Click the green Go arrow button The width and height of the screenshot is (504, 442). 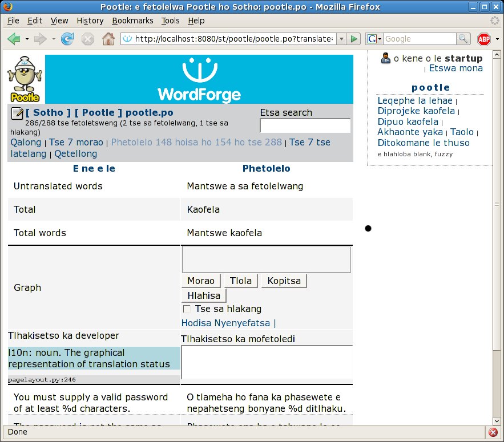coord(354,39)
